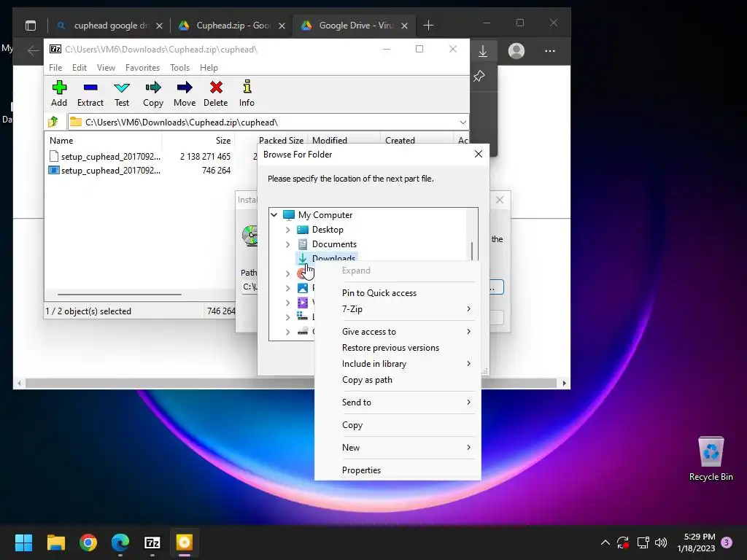Viewport: 747px width, 560px height.
Task: Open the tab actions menu icon
Action: pyautogui.click(x=31, y=26)
